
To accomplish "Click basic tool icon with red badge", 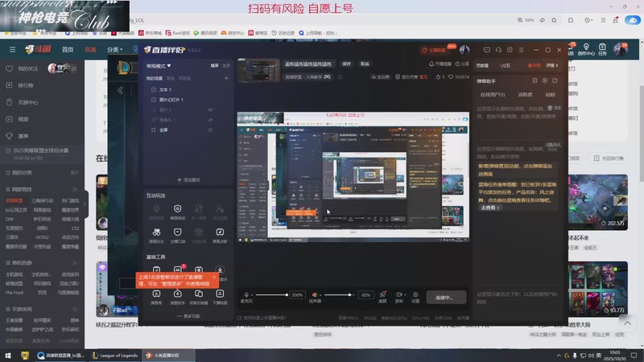I will pyautogui.click(x=178, y=269).
